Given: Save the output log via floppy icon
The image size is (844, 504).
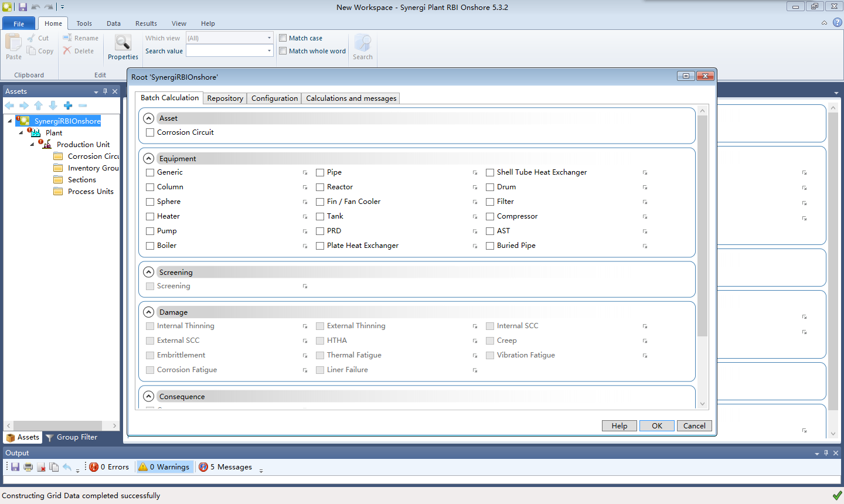Looking at the screenshot, I should click(x=15, y=467).
